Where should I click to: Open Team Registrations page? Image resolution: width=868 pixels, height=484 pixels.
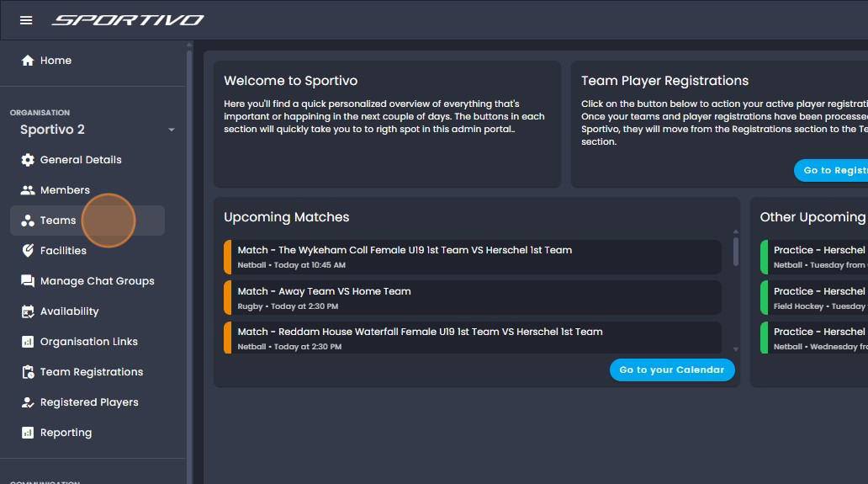tap(87, 372)
